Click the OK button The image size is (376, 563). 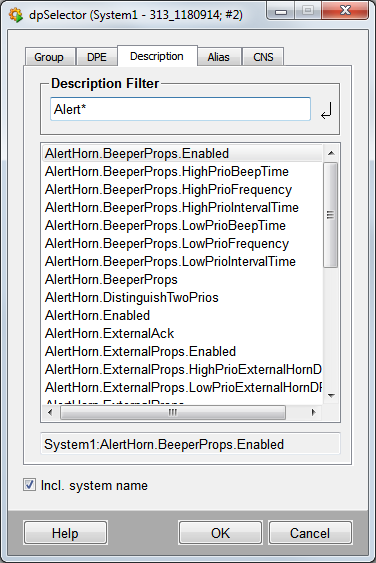coord(220,533)
